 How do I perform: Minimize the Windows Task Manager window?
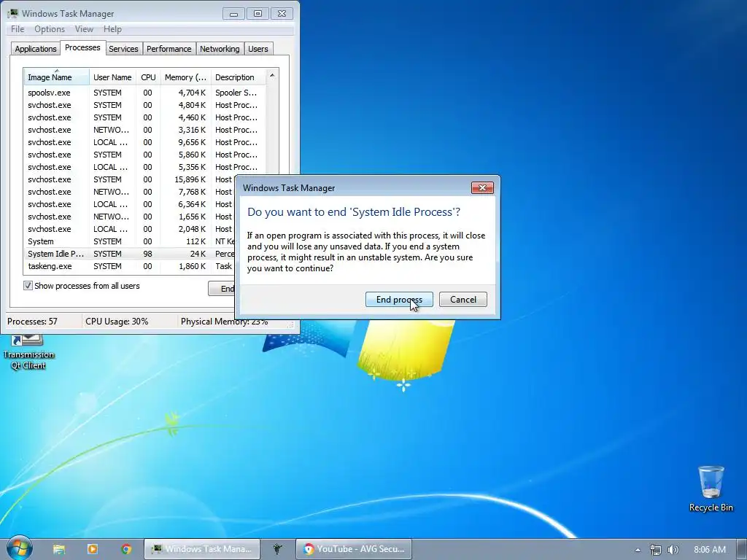pyautogui.click(x=233, y=14)
